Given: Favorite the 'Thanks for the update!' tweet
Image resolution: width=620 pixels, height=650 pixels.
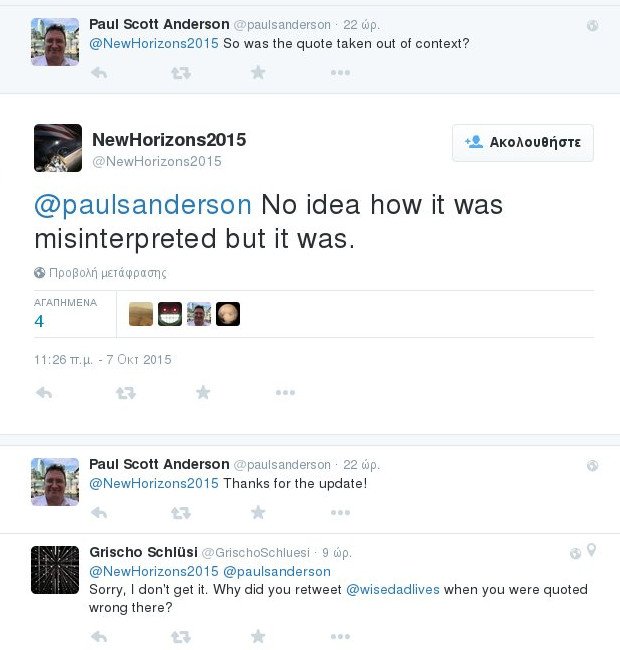Looking at the screenshot, I should (258, 513).
